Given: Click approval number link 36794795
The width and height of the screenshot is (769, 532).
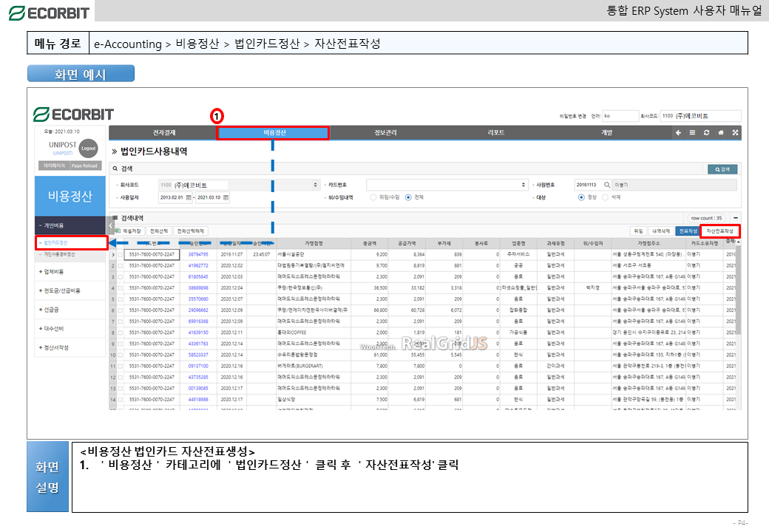Looking at the screenshot, I should 198,254.
